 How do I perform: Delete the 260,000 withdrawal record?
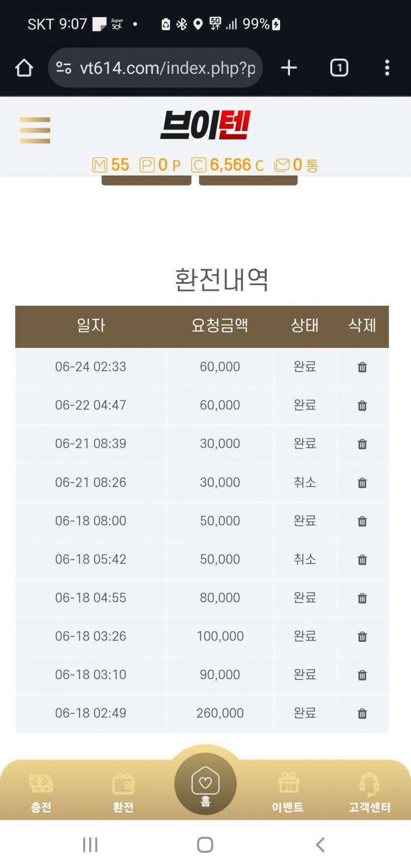coord(362,713)
